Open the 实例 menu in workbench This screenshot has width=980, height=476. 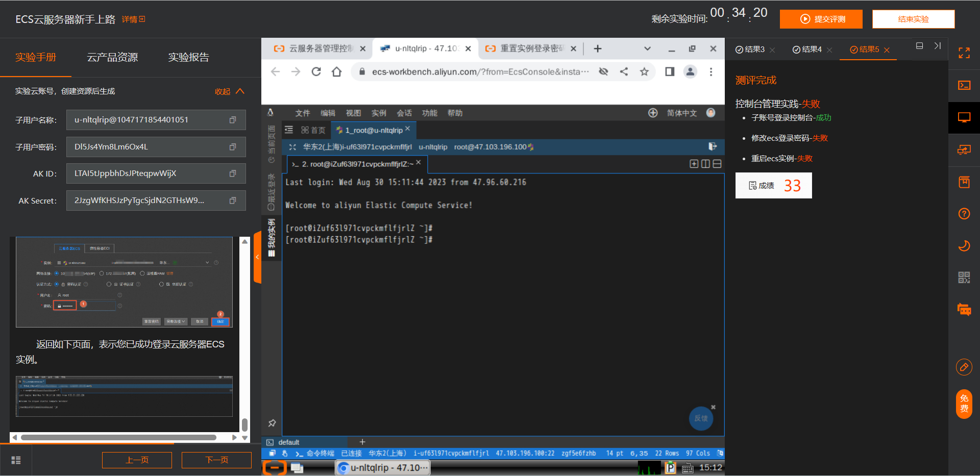coord(379,113)
